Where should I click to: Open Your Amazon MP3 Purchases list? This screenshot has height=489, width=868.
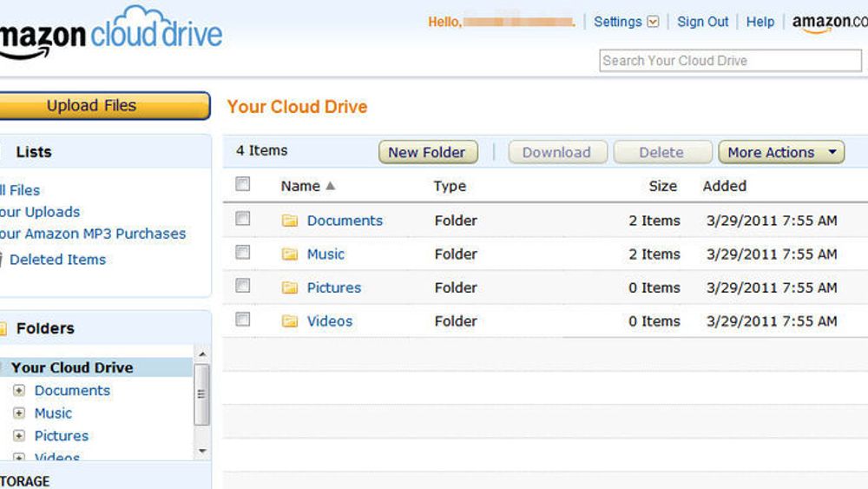coord(93,234)
